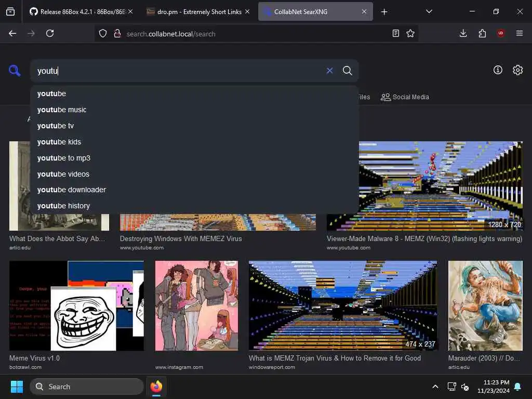Image resolution: width=532 pixels, height=399 pixels.
Task: Open the Meme Virus v1.0 trollface thumbnail
Action: [77, 305]
